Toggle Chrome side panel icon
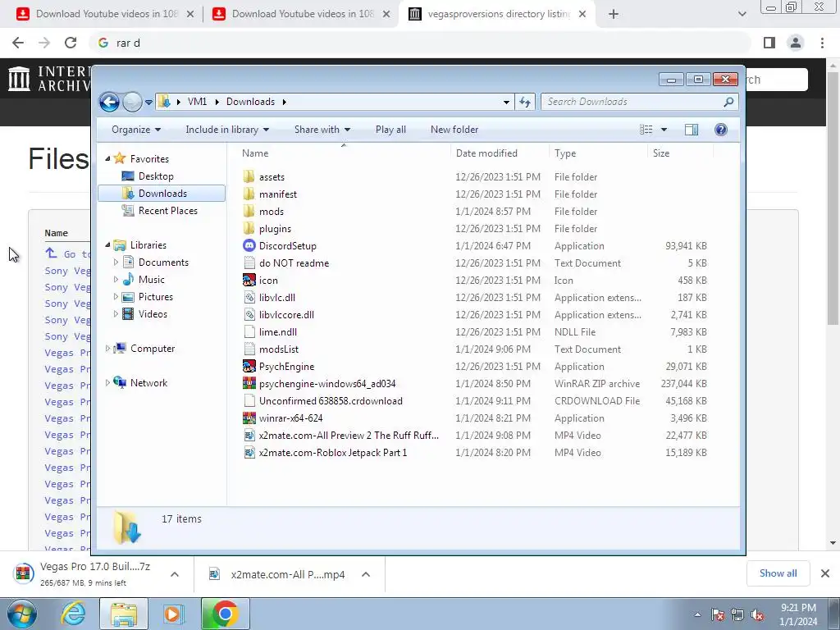 pos(769,43)
